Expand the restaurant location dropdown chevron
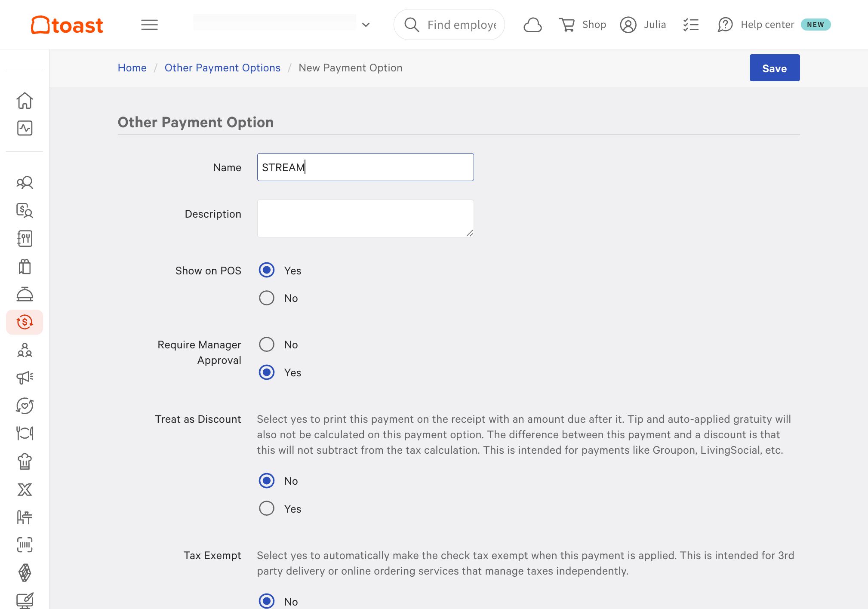Image resolution: width=868 pixels, height=609 pixels. point(366,25)
